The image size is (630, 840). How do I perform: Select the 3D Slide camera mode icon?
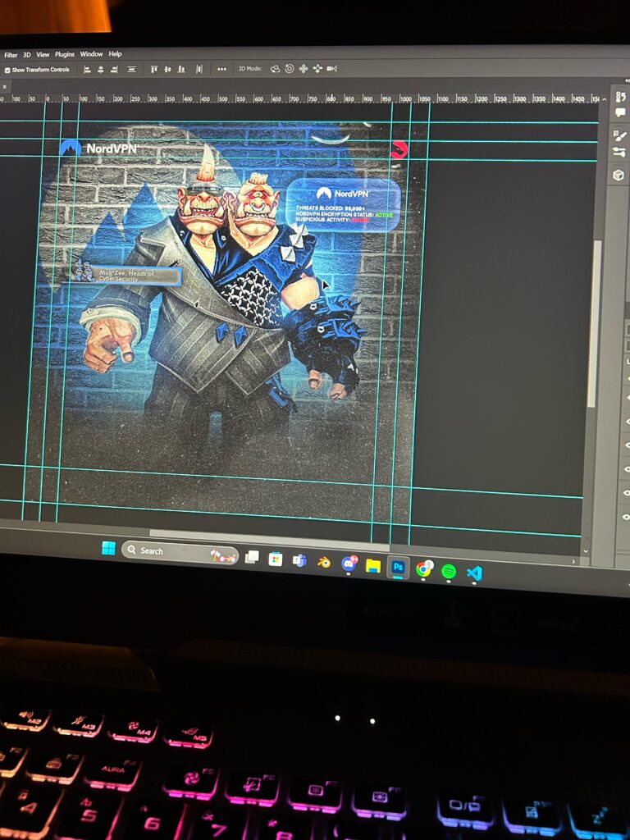click(x=317, y=69)
